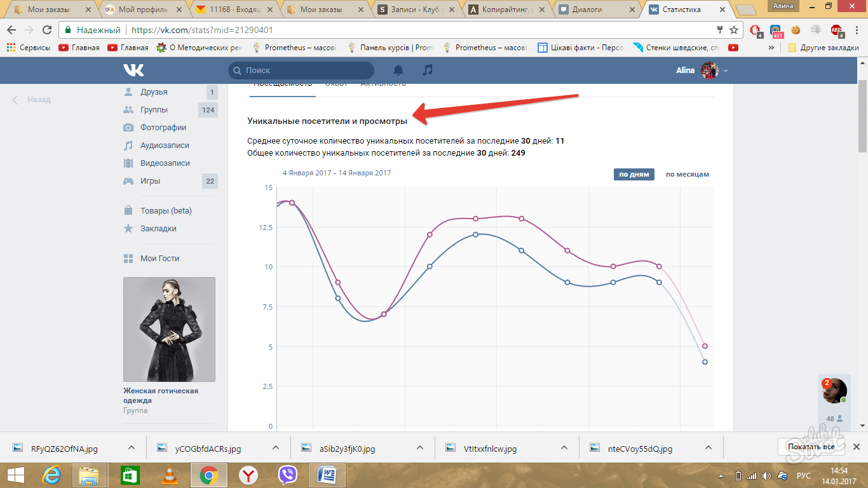Expand options for aSib2y3fjK0.jpg download

419,448
